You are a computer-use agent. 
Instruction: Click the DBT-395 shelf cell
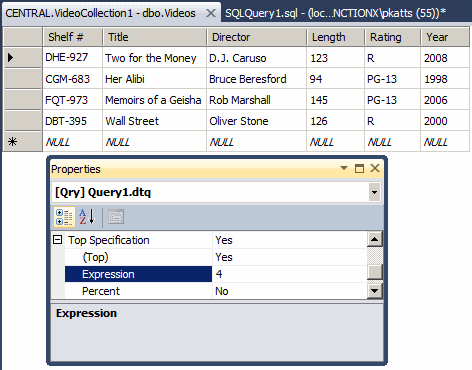pos(73,121)
